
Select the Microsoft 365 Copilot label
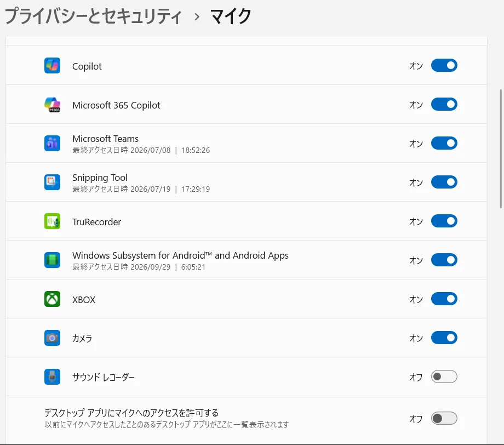coord(116,105)
